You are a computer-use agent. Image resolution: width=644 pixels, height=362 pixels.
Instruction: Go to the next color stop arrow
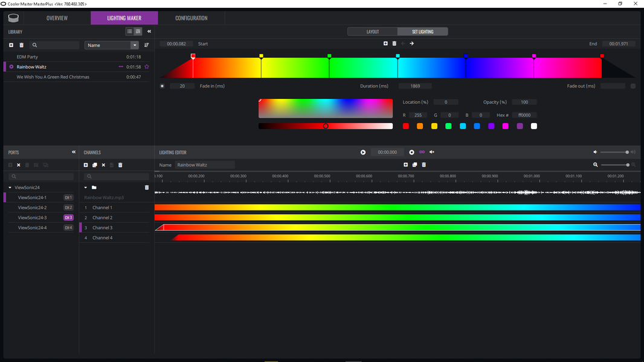(x=411, y=43)
